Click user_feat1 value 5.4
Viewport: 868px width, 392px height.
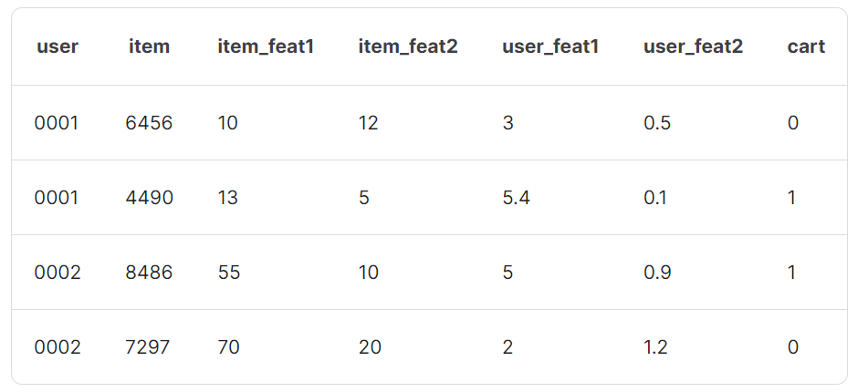(516, 198)
